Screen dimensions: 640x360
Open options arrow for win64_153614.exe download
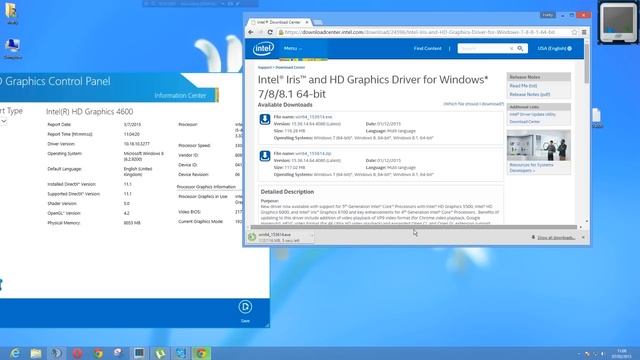pos(312,236)
